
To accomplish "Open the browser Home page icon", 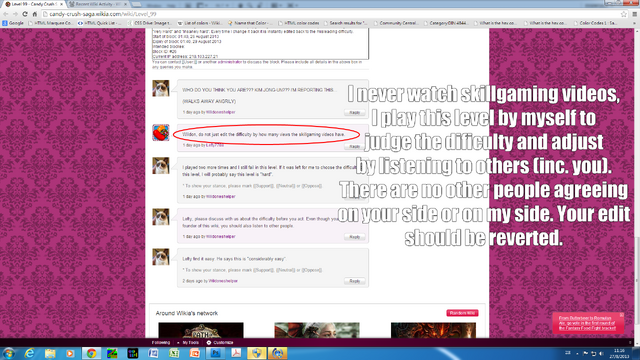I will pos(35,14).
